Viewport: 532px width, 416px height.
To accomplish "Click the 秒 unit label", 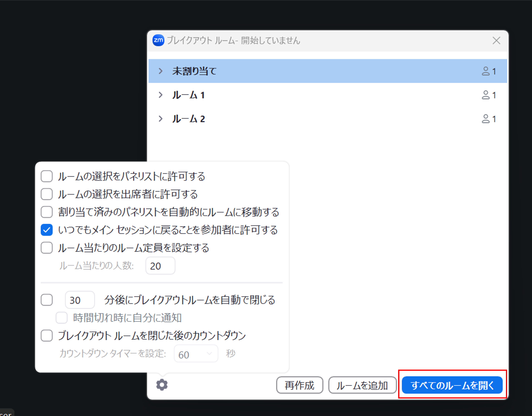I will 230,353.
